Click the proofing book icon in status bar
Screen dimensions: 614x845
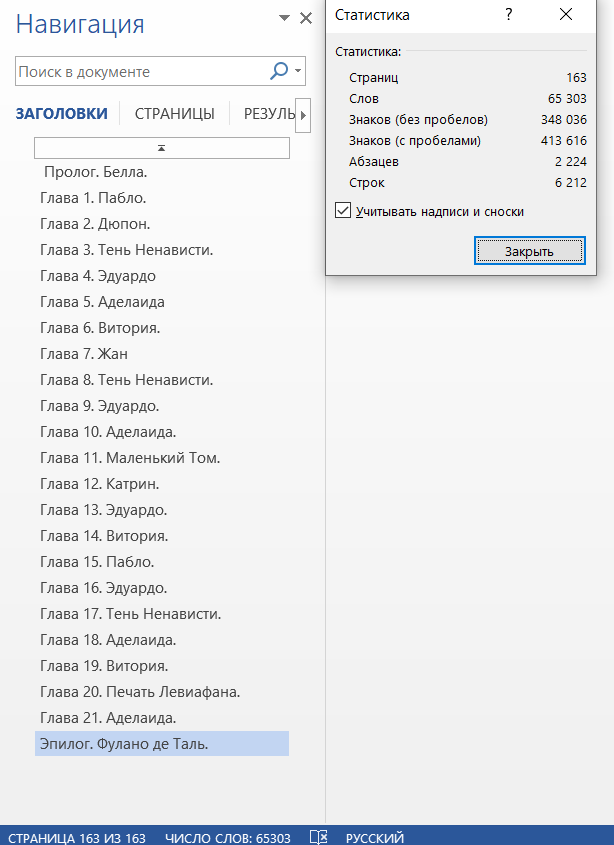318,837
